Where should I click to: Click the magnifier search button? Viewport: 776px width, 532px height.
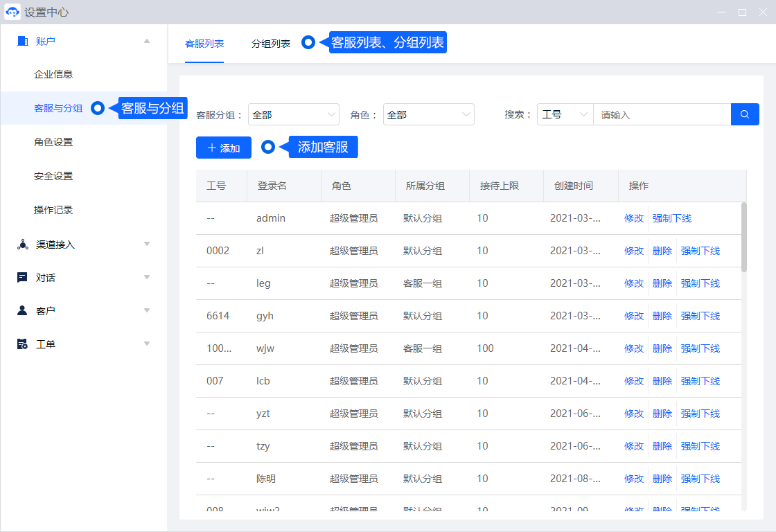pyautogui.click(x=745, y=114)
